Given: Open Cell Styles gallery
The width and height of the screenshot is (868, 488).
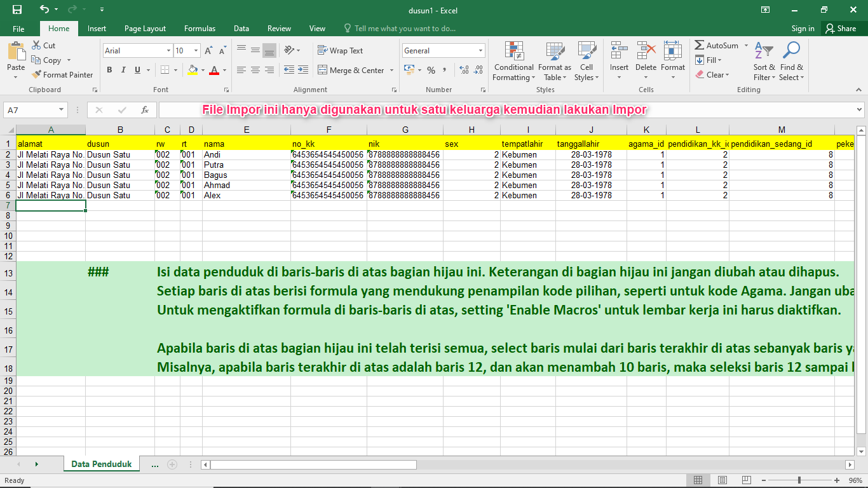Looking at the screenshot, I should (587, 62).
